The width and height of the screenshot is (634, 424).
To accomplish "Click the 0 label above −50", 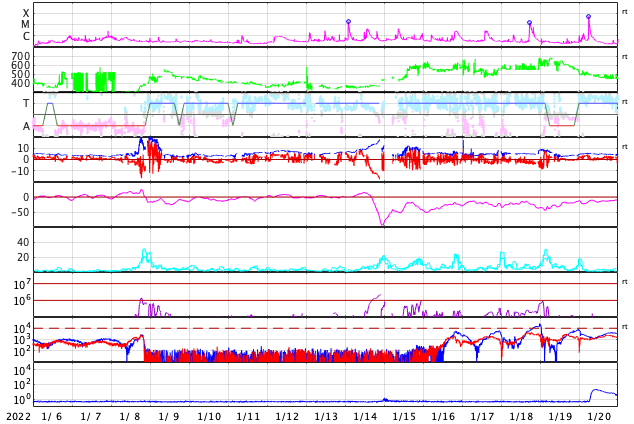I will click(x=26, y=198).
